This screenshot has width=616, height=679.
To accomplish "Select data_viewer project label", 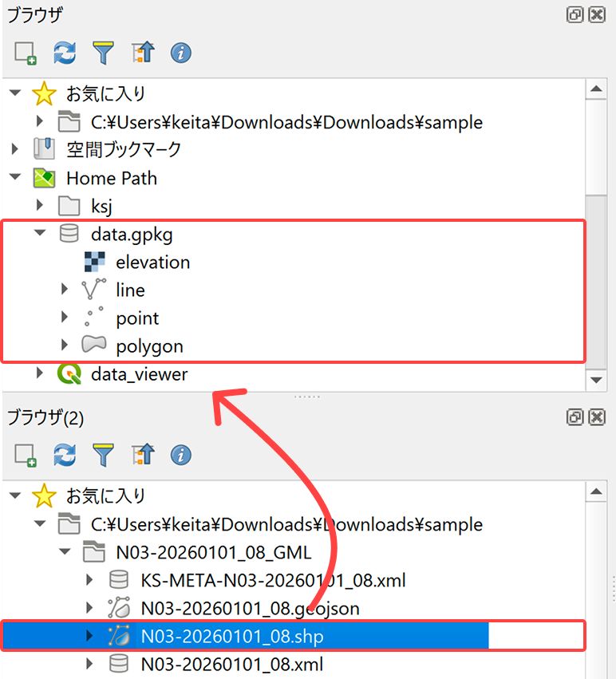I will click(x=139, y=374).
